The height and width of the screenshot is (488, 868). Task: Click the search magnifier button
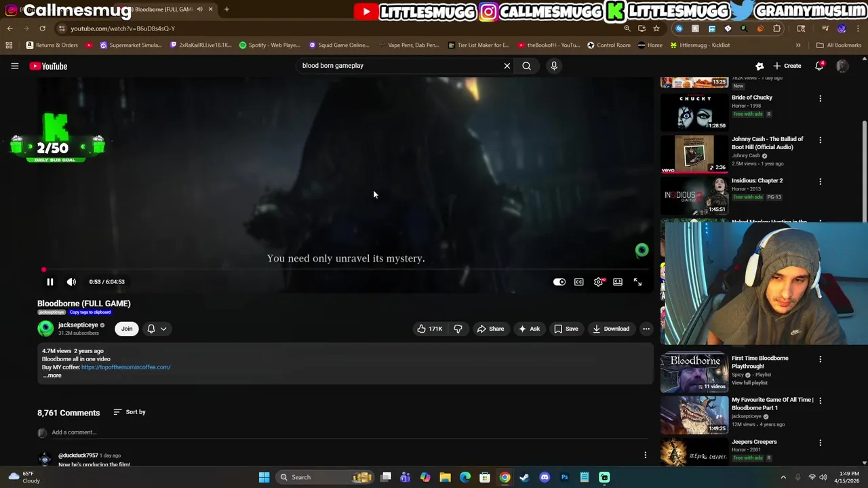[526, 66]
